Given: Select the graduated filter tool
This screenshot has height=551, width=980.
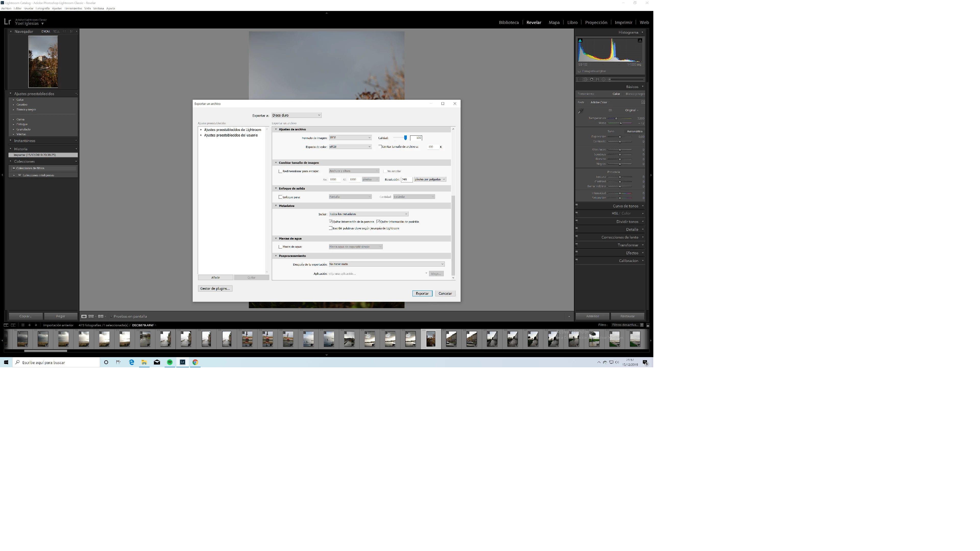Looking at the screenshot, I should point(598,80).
